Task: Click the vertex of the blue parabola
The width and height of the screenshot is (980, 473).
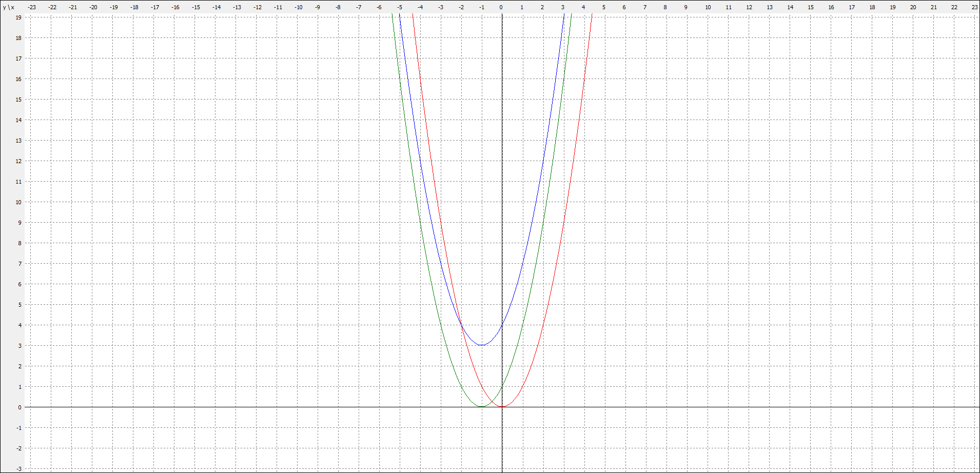Action: 481,345
